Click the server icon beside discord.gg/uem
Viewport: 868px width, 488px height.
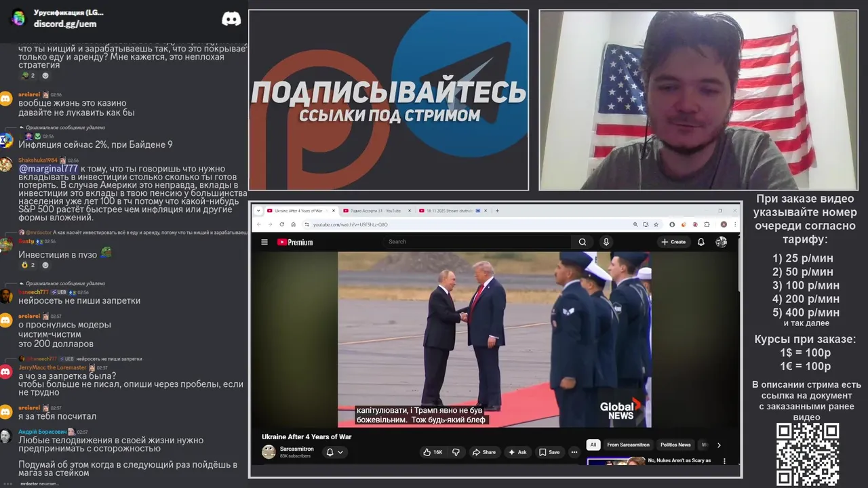pyautogui.click(x=18, y=18)
